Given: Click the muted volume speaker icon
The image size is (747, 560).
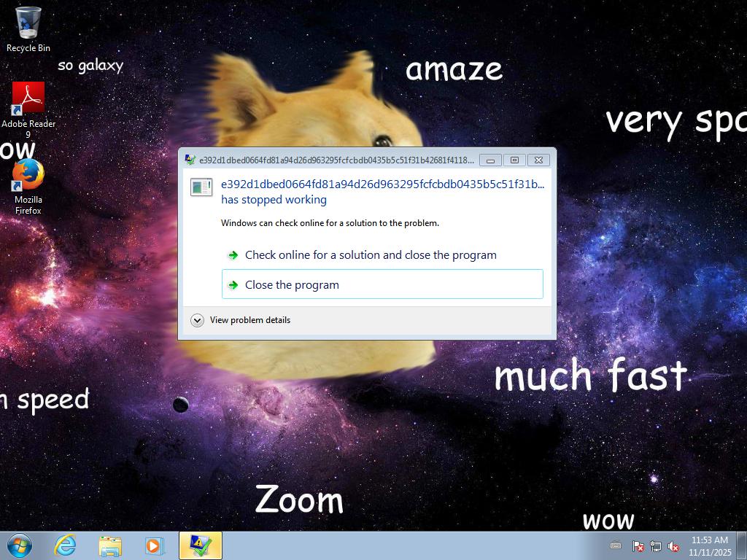Looking at the screenshot, I should point(673,546).
